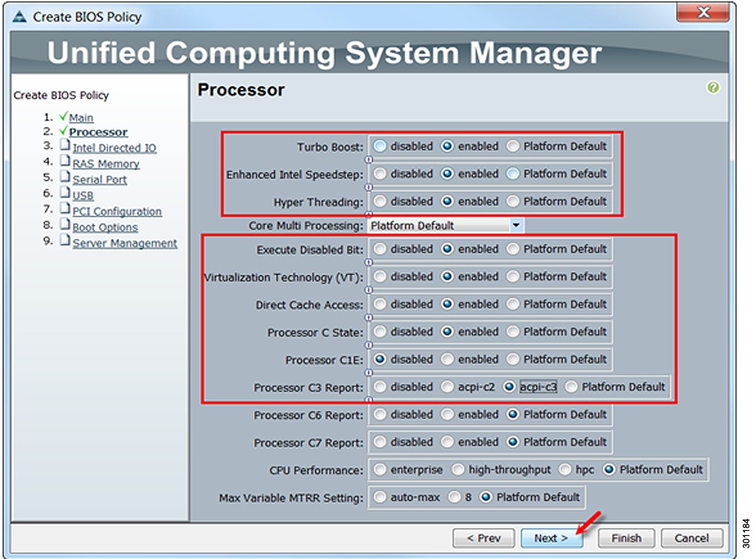
Task: Disable Processor C3 Report
Action: 380,386
